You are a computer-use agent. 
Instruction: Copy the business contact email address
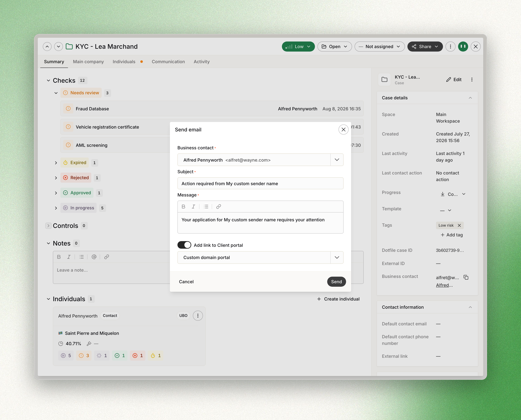(x=466, y=277)
